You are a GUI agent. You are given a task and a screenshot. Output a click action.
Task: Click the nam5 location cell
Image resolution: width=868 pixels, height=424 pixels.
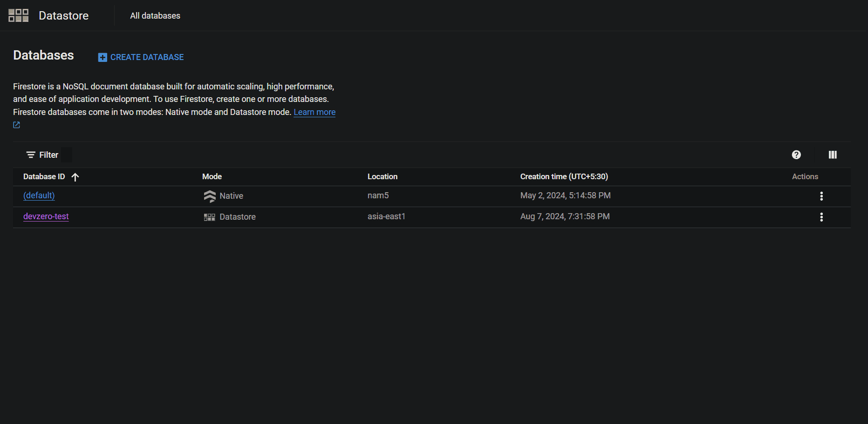(378, 195)
